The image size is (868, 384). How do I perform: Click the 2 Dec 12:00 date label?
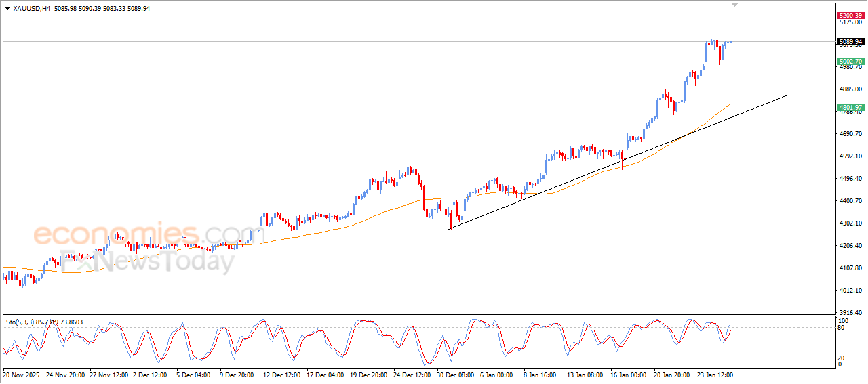click(x=151, y=375)
